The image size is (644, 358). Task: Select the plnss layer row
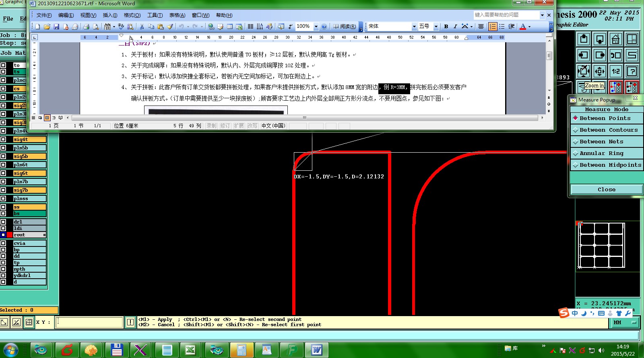[x=29, y=199]
